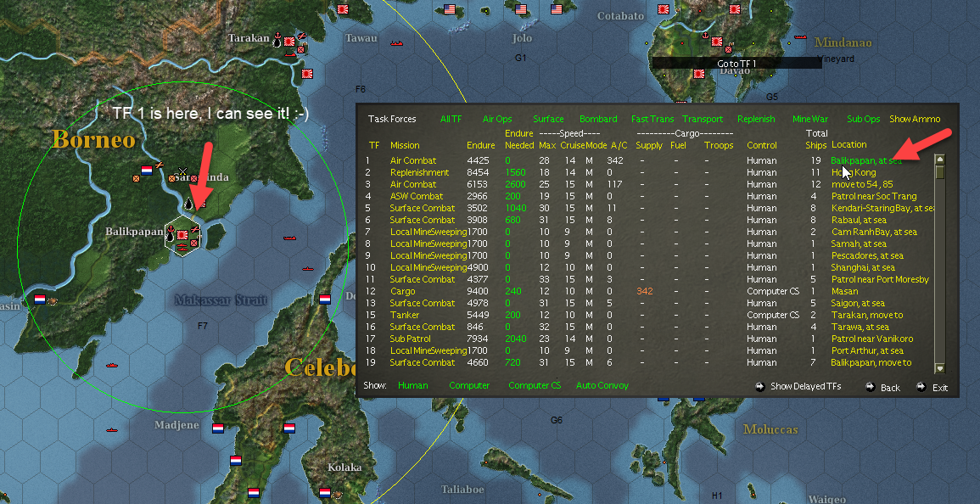Filter task forces by Sub Ops
The width and height of the screenshot is (980, 504).
864,119
